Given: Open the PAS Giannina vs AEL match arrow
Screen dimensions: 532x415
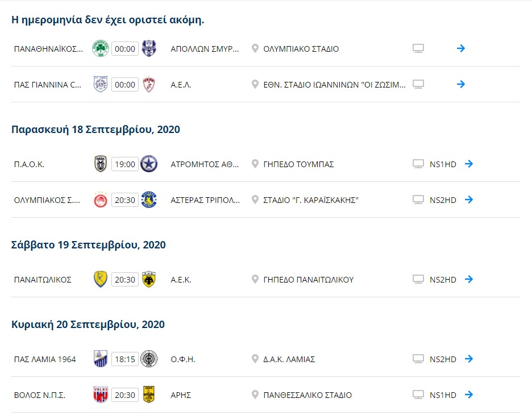Looking at the screenshot, I should click(x=461, y=84).
